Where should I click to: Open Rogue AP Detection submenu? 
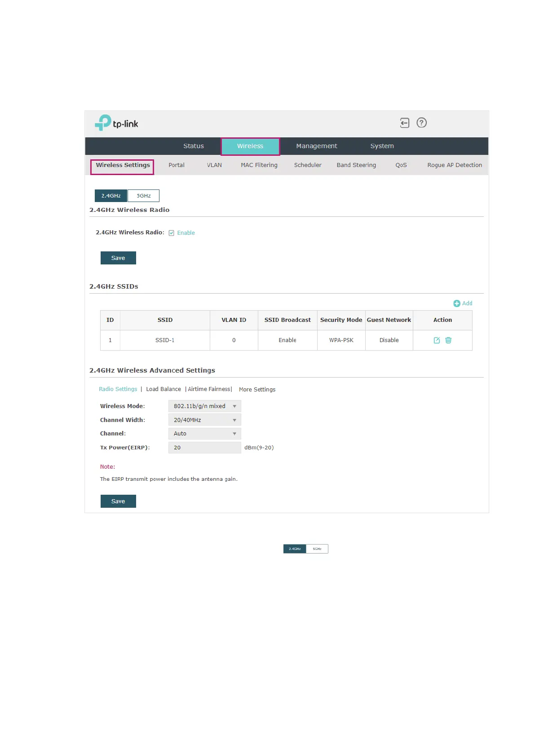click(455, 165)
